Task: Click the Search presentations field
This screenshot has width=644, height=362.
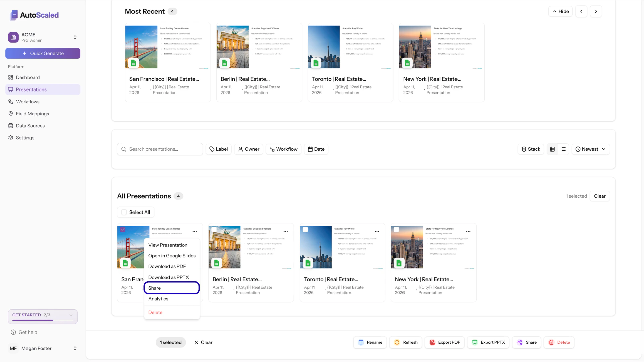Action: tap(160, 149)
